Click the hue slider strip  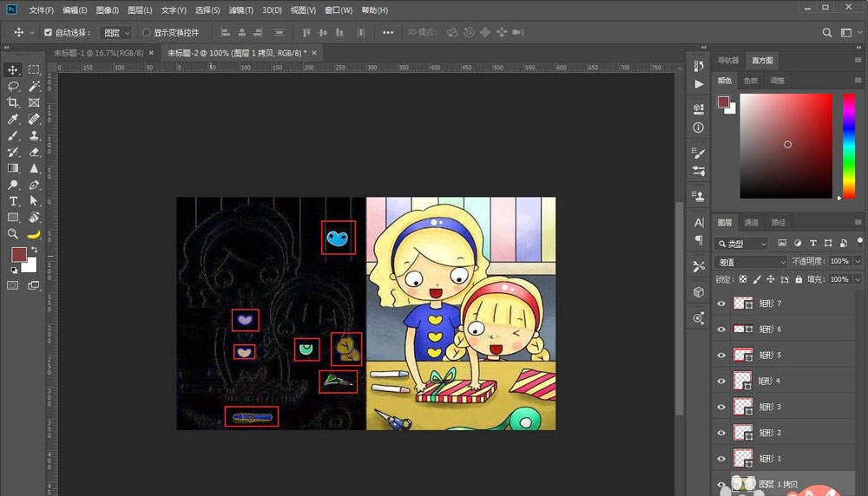coord(849,146)
